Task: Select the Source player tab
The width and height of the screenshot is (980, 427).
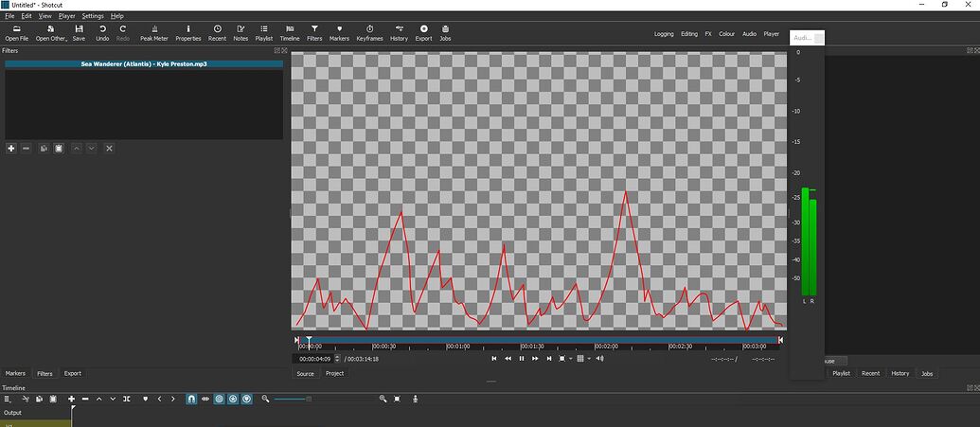Action: point(305,374)
